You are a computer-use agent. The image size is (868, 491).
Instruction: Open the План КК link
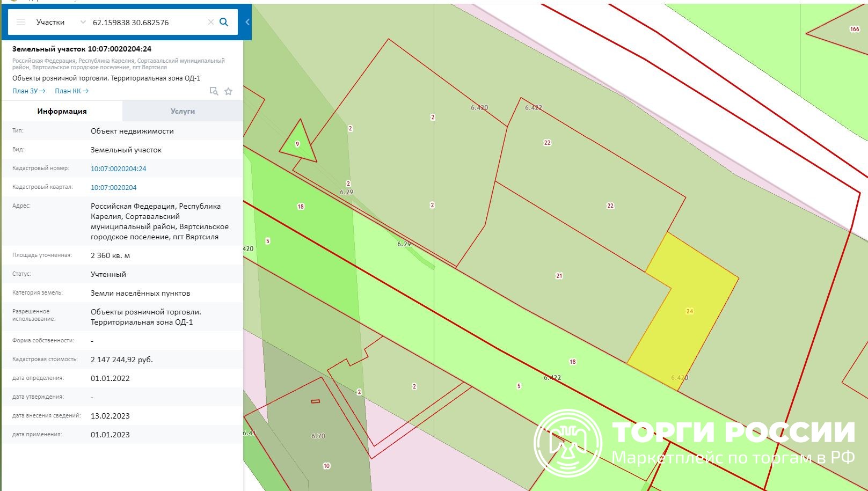tap(71, 91)
